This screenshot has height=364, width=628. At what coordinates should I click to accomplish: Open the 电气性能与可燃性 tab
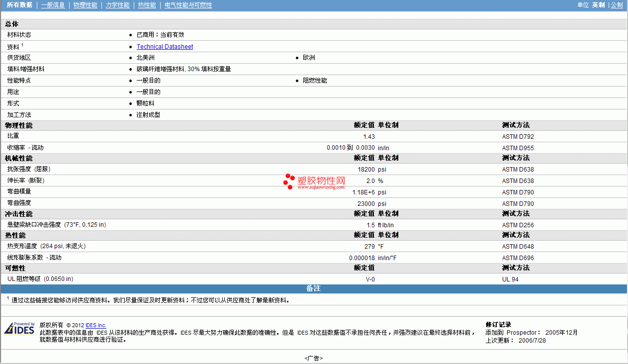[188, 5]
